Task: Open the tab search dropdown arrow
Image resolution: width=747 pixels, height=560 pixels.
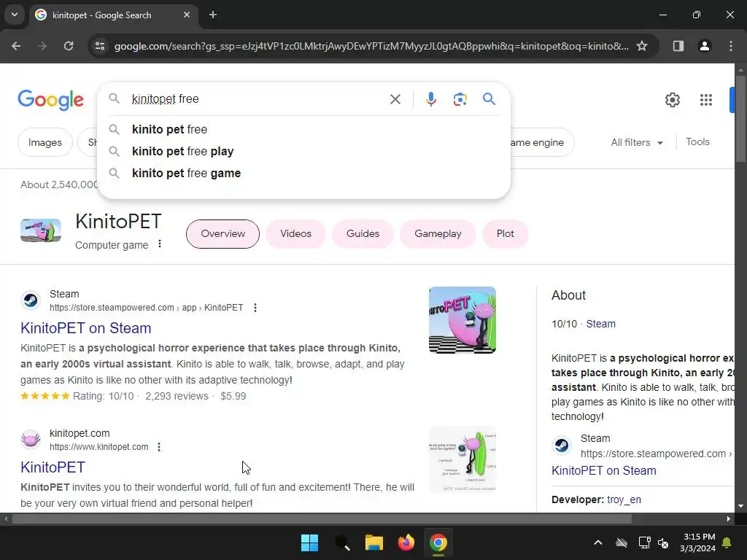Action: pyautogui.click(x=15, y=15)
